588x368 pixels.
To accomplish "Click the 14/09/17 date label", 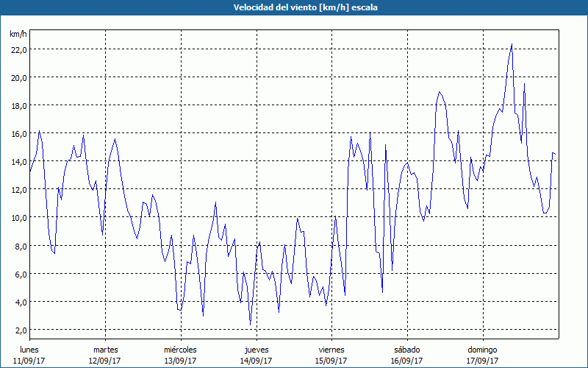I will click(x=257, y=361).
